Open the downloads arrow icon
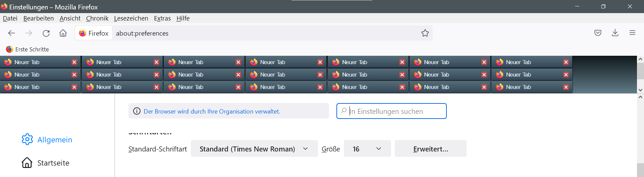Image resolution: width=644 pixels, height=177 pixels. point(615,33)
